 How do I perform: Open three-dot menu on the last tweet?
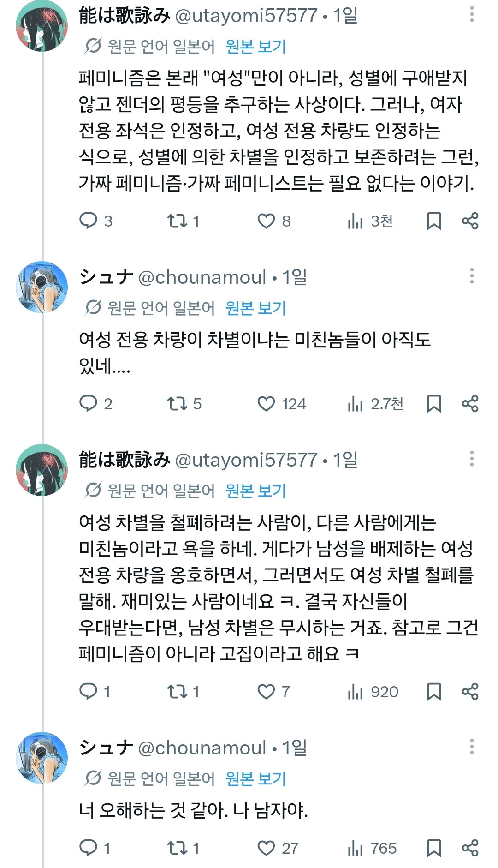pos(472,747)
